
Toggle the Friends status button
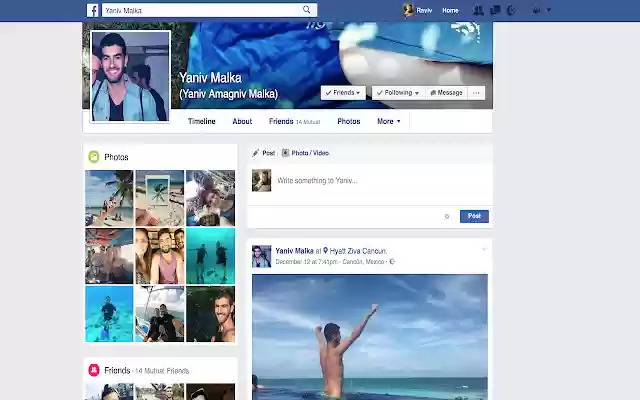coord(343,93)
